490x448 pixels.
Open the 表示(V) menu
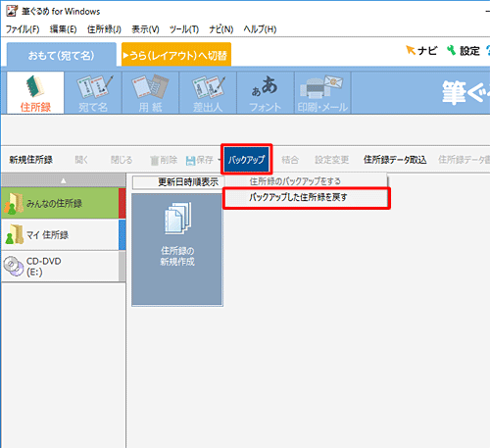pyautogui.click(x=145, y=29)
